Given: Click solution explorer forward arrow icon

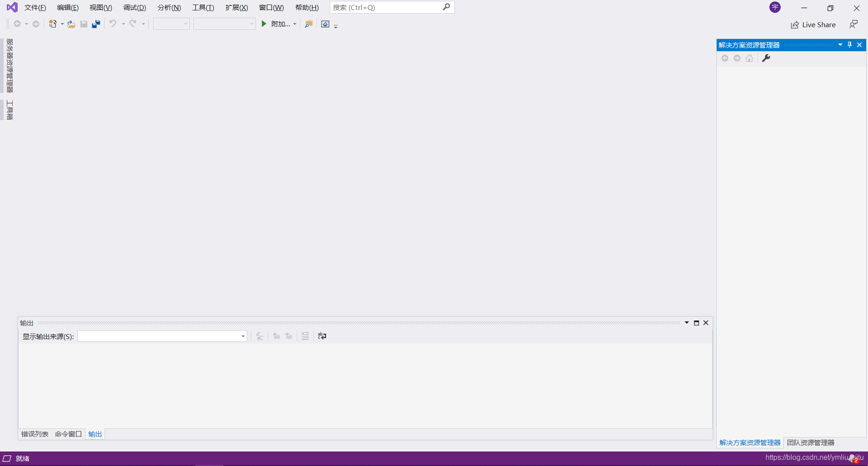Looking at the screenshot, I should (x=737, y=58).
